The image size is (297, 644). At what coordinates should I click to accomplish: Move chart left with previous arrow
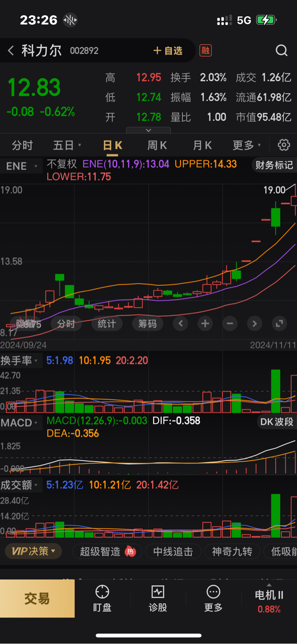(x=181, y=324)
